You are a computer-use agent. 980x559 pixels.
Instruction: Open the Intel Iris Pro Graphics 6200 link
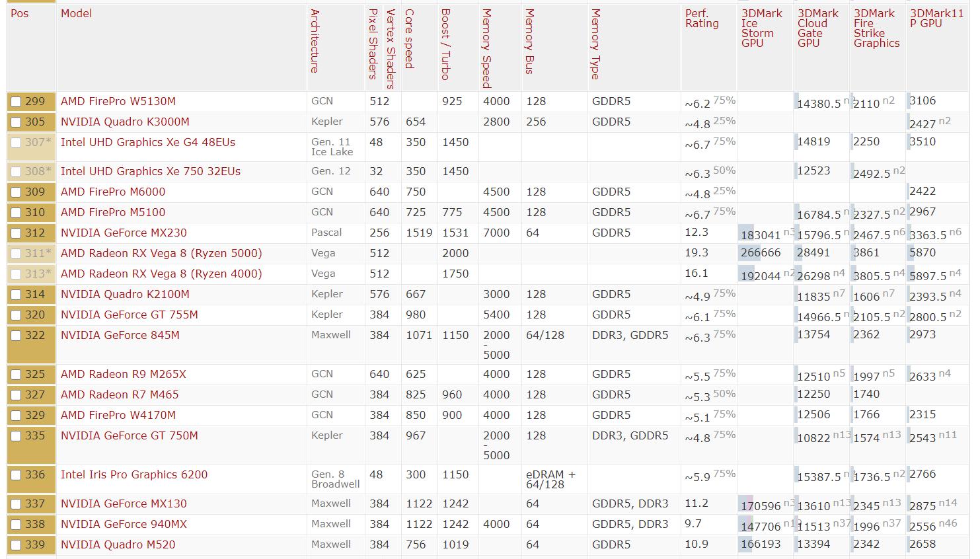coord(134,474)
